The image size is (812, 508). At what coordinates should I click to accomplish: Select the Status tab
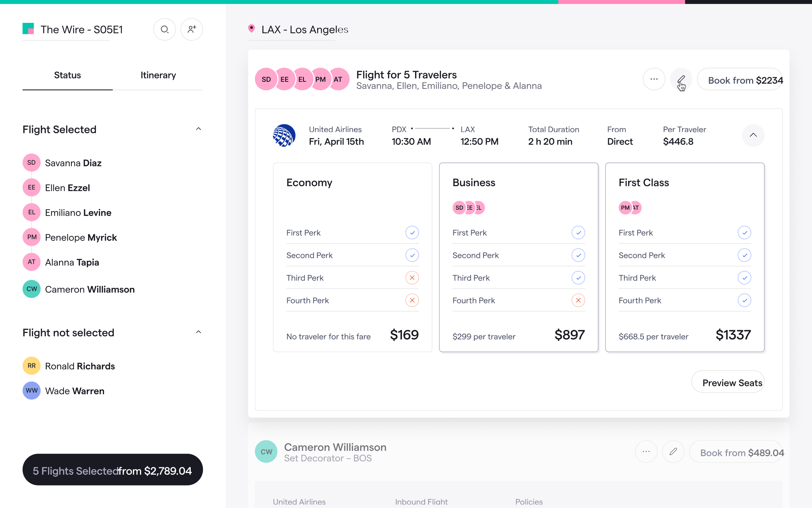(67, 75)
